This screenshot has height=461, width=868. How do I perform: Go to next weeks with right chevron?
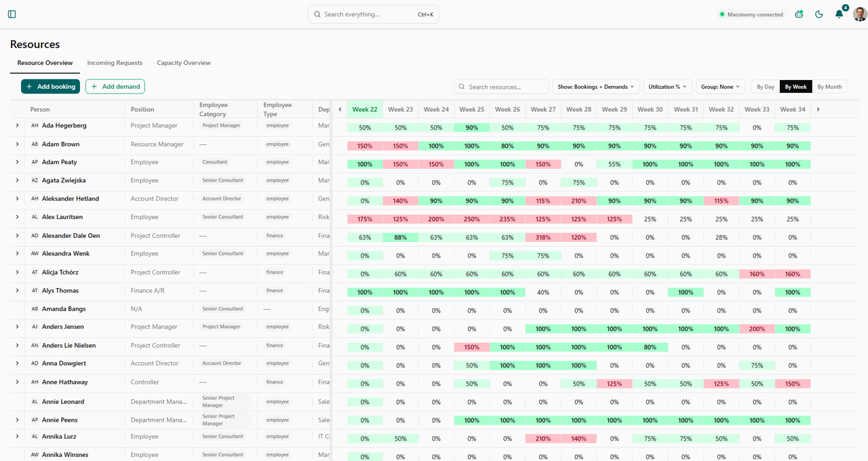click(x=818, y=109)
